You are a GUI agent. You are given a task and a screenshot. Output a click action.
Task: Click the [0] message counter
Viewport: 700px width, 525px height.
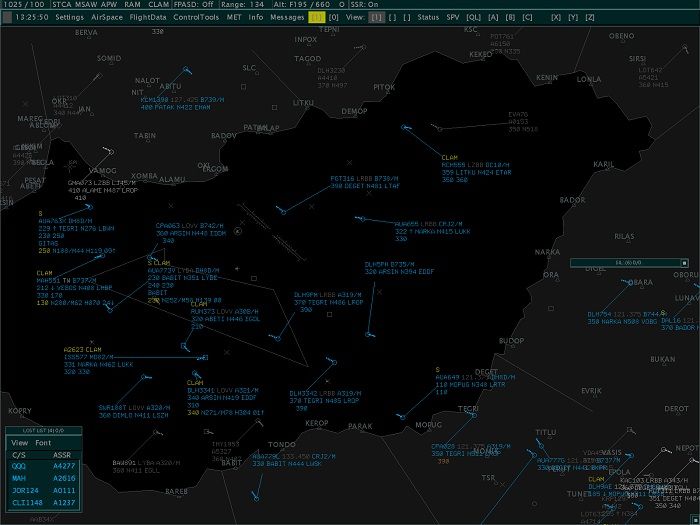333,17
